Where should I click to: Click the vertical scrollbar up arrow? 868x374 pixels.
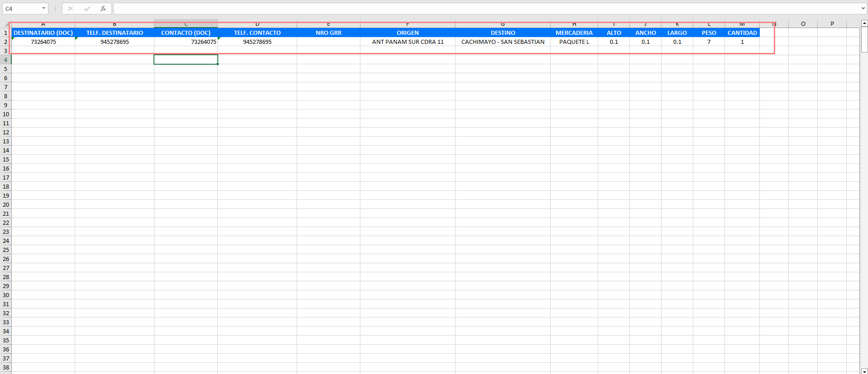coord(864,24)
